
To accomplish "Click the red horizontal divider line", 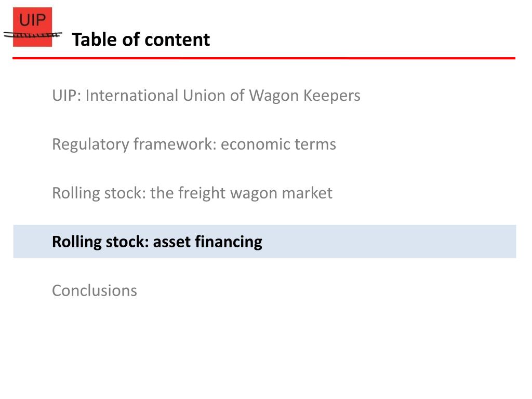I will (264, 58).
